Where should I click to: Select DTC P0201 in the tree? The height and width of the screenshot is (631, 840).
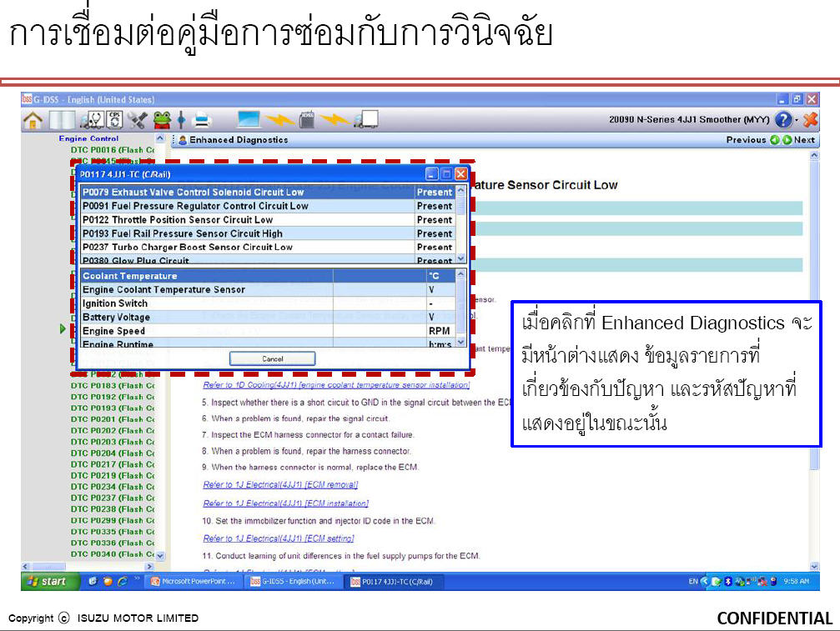tap(113, 419)
